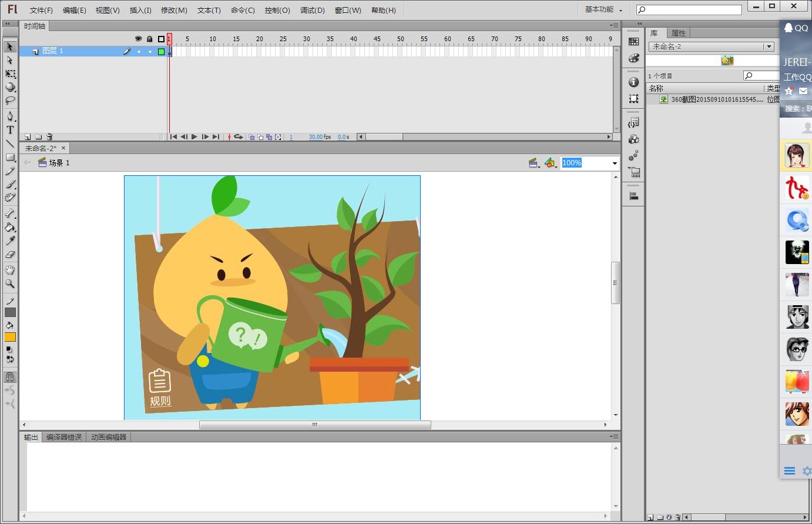Toggle Snap to Objects magnet
812x524 pixels.
pyautogui.click(x=10, y=376)
